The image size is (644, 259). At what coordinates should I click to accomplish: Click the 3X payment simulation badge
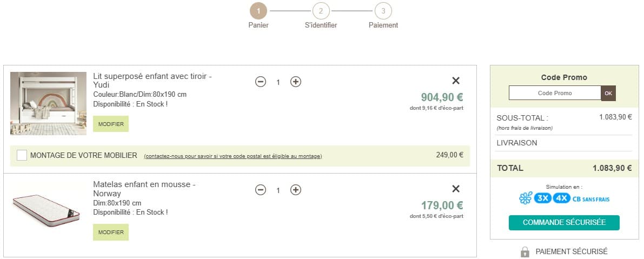542,198
